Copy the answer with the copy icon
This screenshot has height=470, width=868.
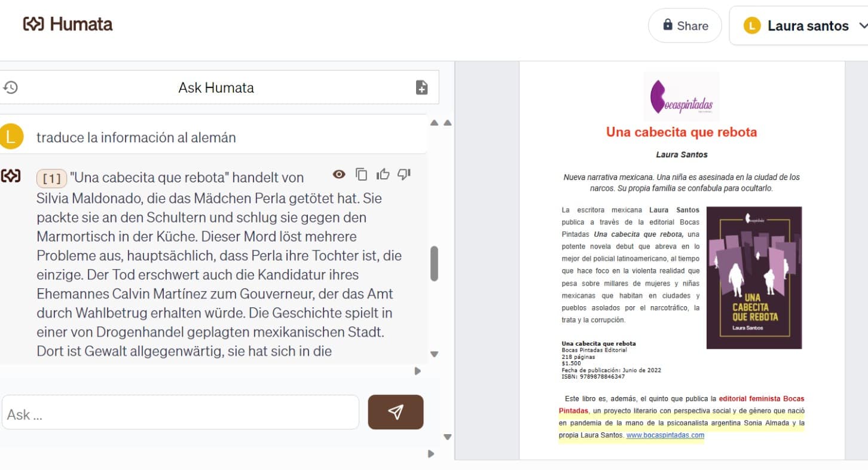361,174
